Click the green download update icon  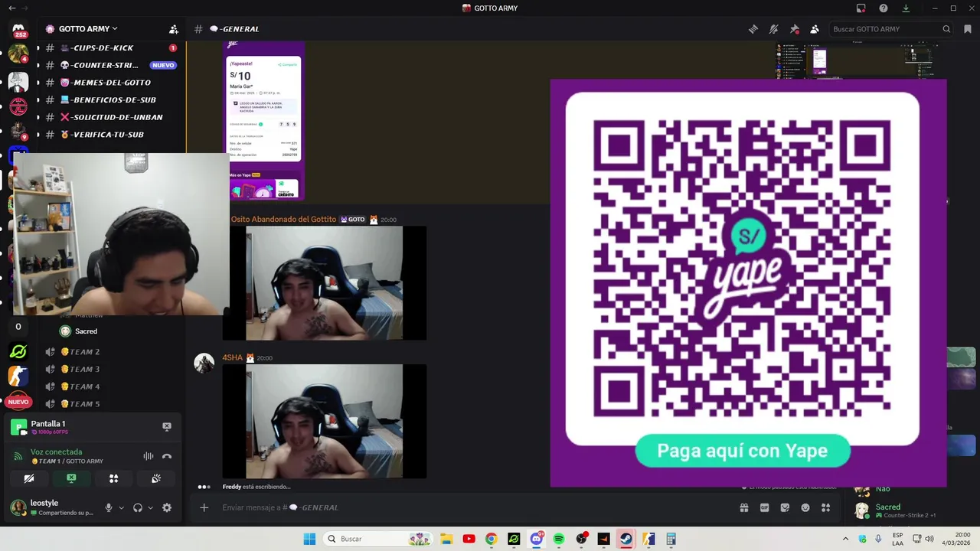906,8
